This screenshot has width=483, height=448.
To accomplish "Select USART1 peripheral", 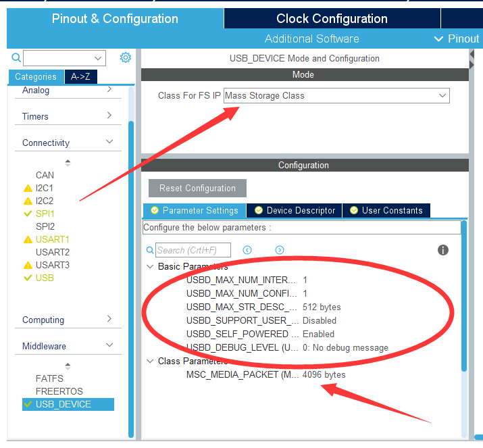I will coord(53,239).
